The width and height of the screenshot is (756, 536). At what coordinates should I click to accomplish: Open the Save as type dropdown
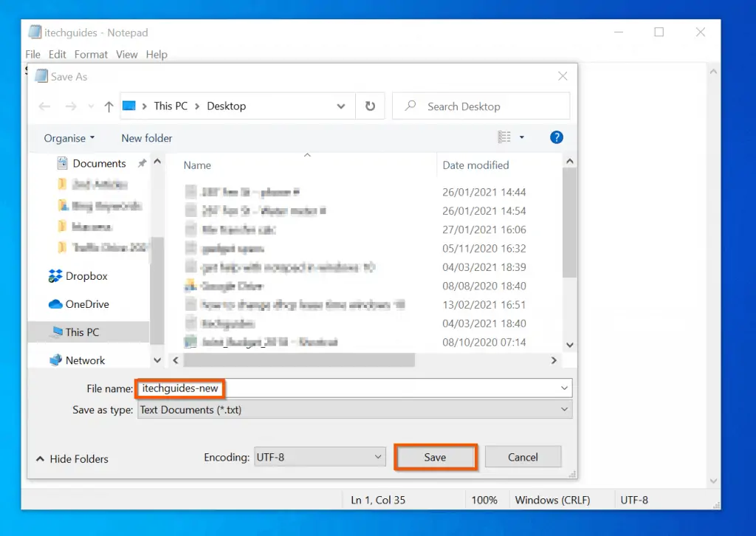coord(355,410)
